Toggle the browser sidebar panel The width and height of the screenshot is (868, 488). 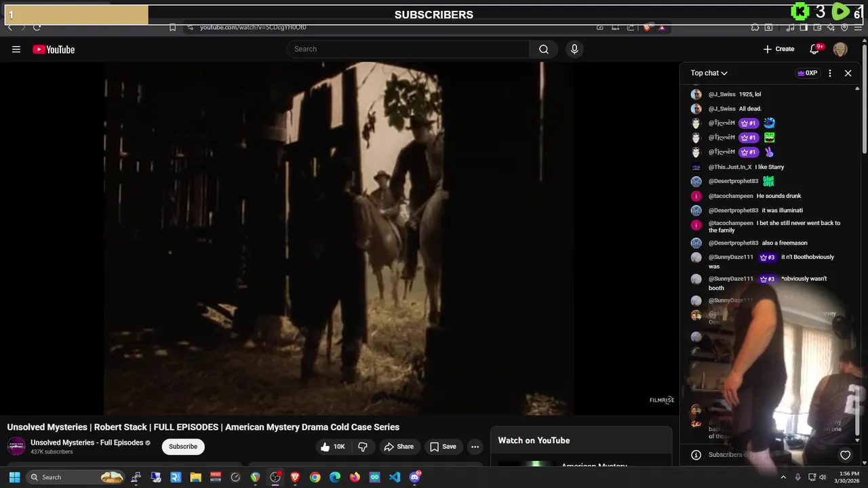[804, 27]
